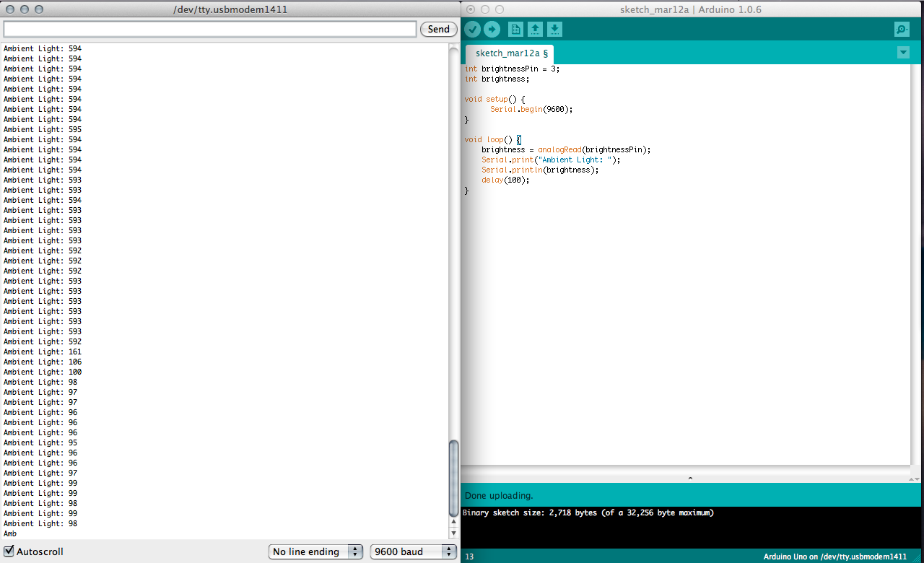This screenshot has height=563, width=924.
Task: Click the serial monitor vertical scrollbar thumb
Action: [x=453, y=479]
